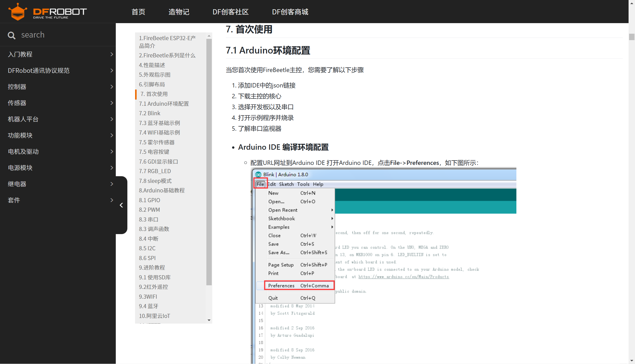Click the Arduino IDE screenshot image
This screenshot has width=635, height=364.
[384, 265]
